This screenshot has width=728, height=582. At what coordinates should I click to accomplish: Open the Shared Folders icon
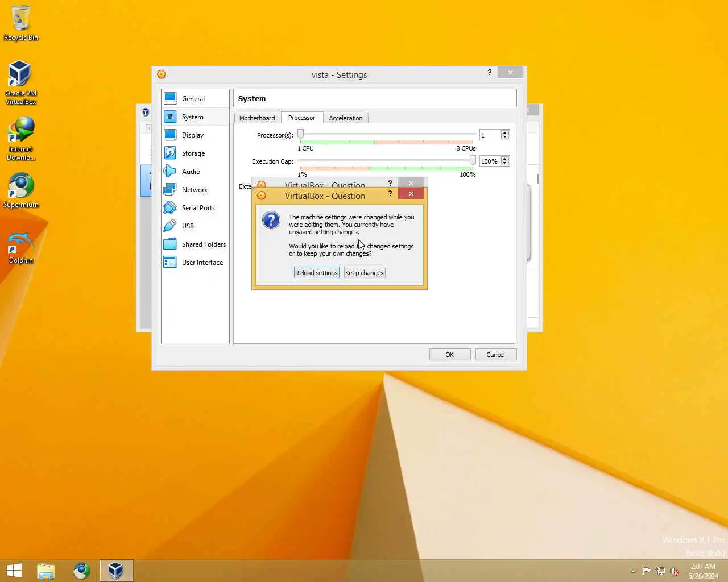(170, 244)
